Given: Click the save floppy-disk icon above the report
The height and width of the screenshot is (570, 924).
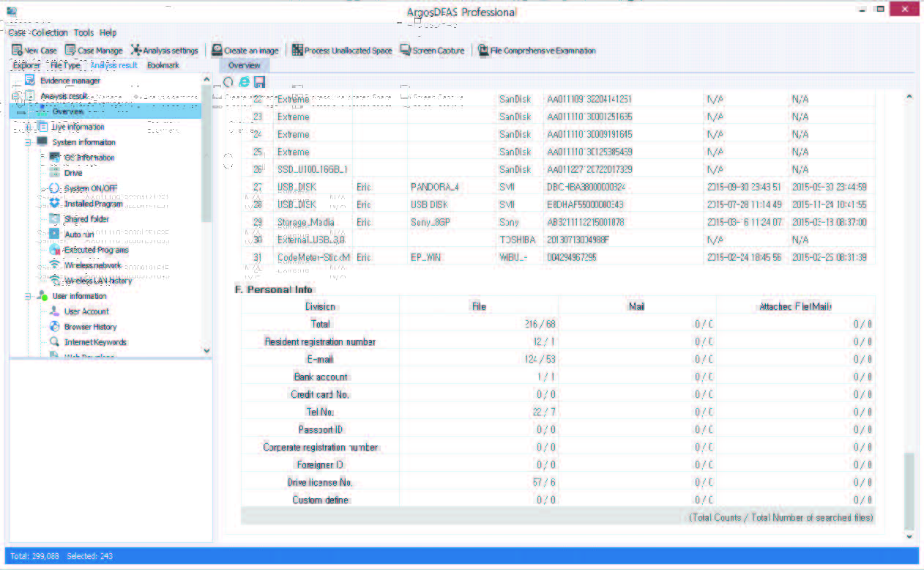Looking at the screenshot, I should pyautogui.click(x=259, y=83).
